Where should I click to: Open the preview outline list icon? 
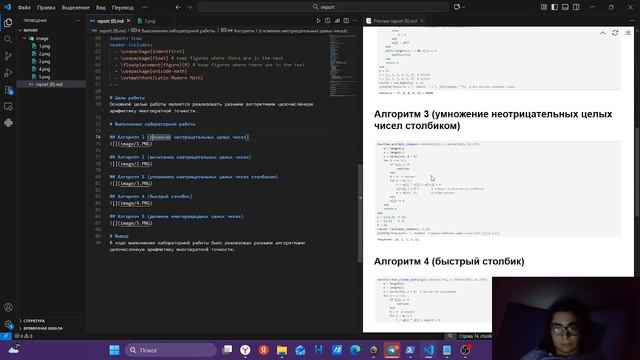click(628, 33)
